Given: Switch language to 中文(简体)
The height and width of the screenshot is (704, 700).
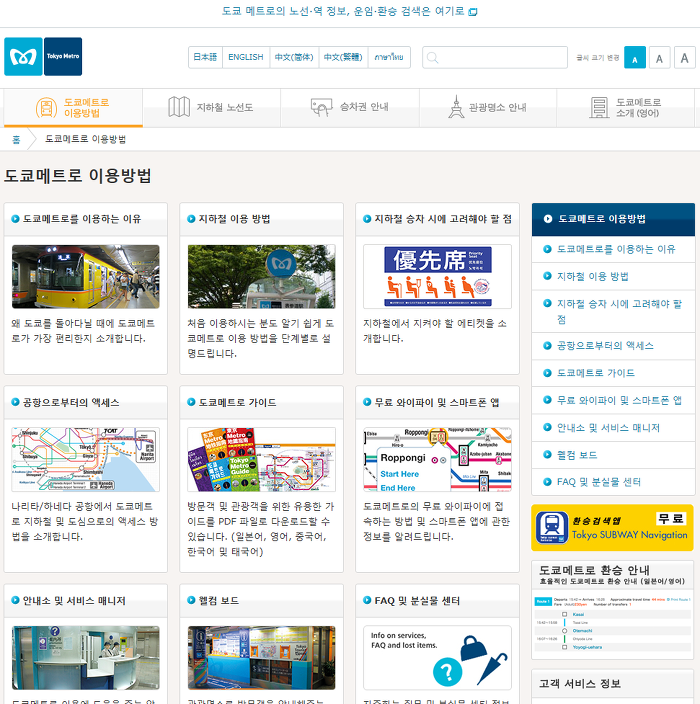Looking at the screenshot, I should pyautogui.click(x=294, y=57).
